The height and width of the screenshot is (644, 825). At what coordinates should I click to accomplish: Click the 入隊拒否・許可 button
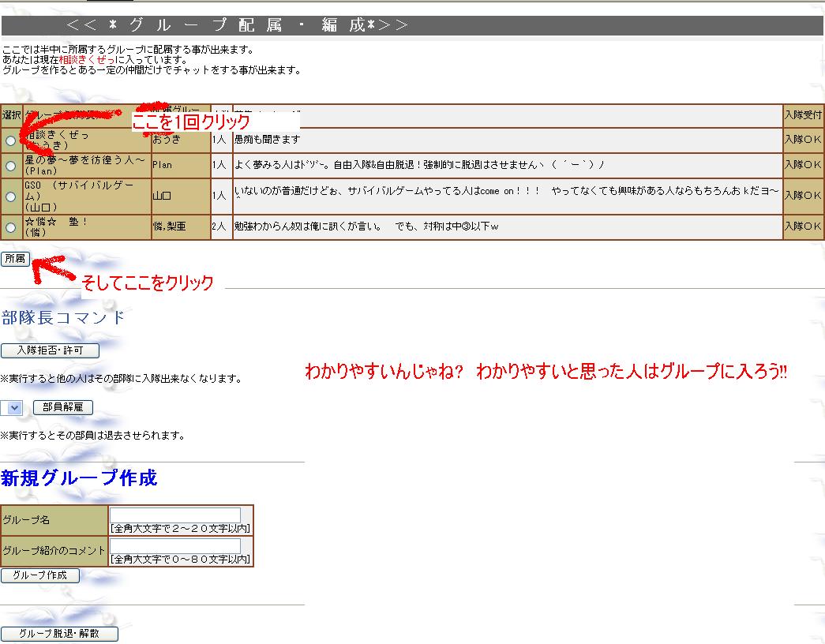50,350
